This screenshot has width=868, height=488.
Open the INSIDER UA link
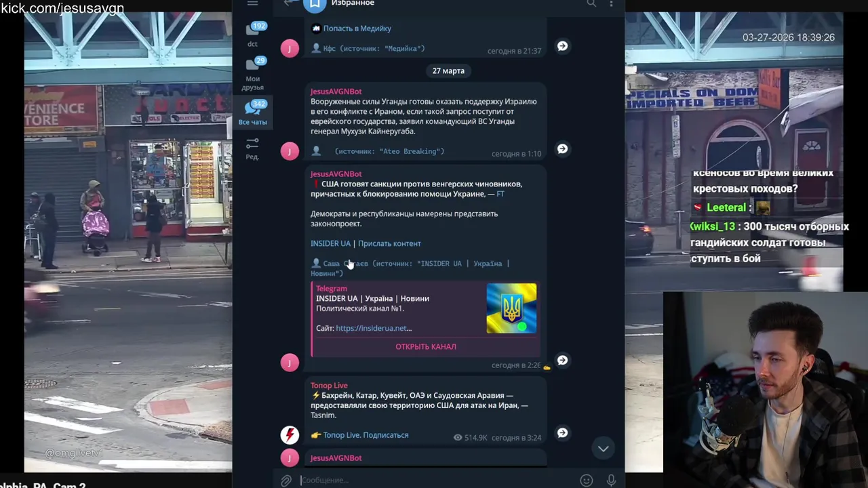pyautogui.click(x=330, y=243)
